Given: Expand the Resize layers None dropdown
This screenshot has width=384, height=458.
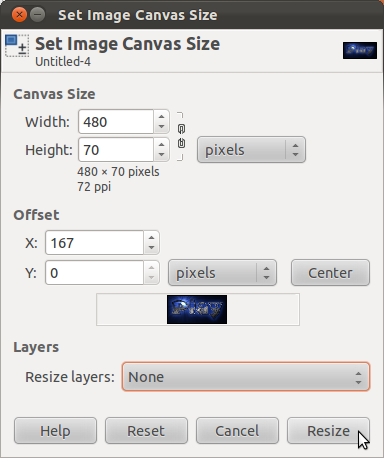Looking at the screenshot, I should tap(246, 377).
